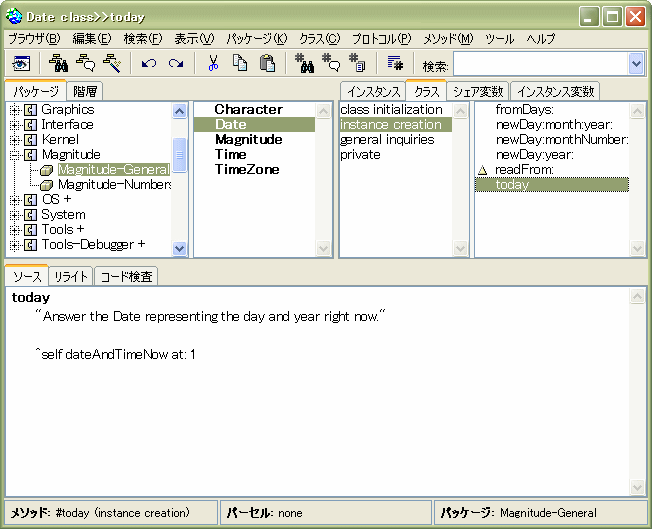Click the Copy icon in the toolbar
Screen dimensions: 652x529
[240, 64]
